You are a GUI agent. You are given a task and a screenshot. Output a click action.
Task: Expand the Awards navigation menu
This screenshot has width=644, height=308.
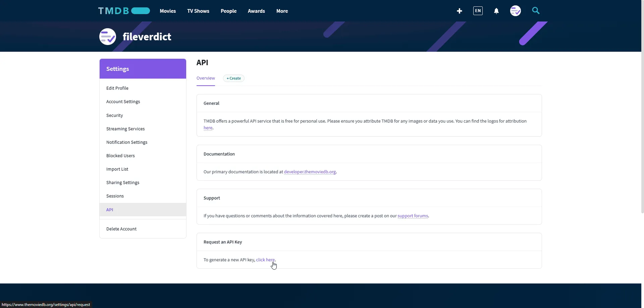[x=256, y=11]
